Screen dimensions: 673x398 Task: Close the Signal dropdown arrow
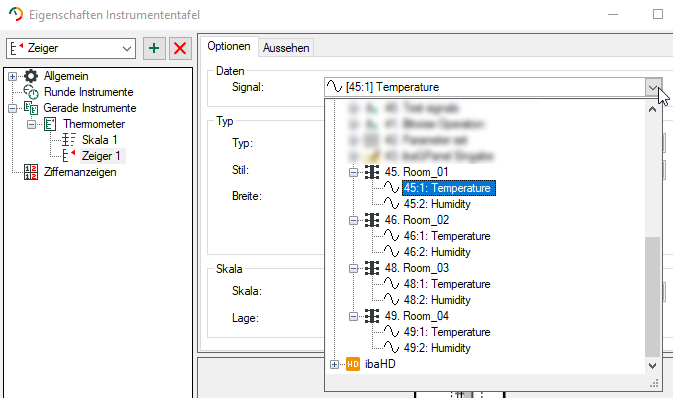[x=653, y=87]
